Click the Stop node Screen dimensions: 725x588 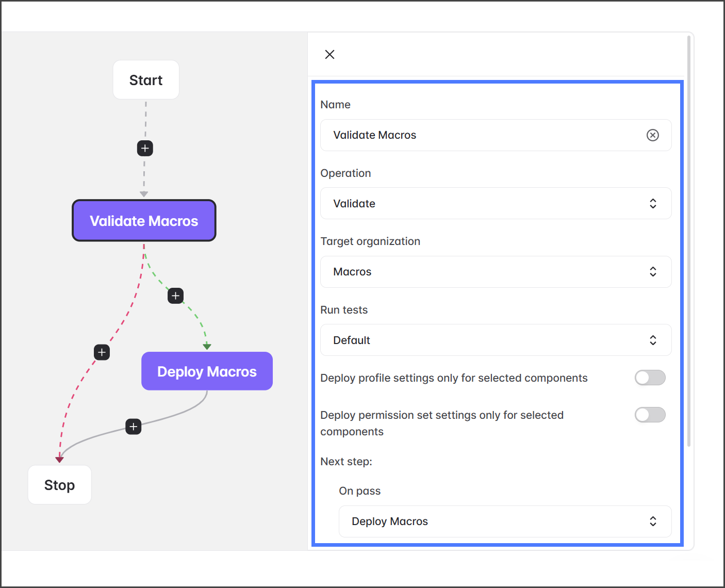pyautogui.click(x=60, y=485)
